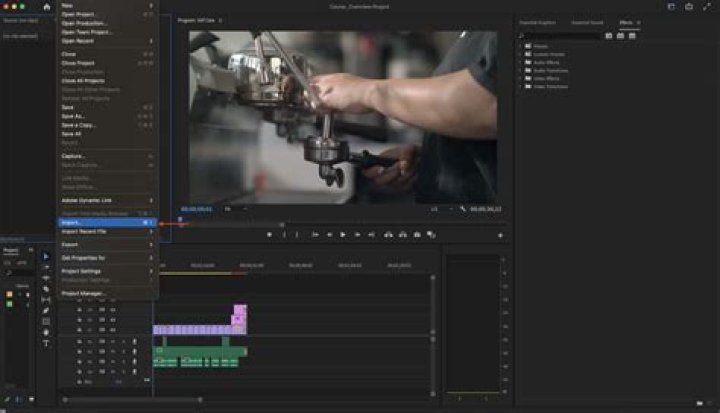Expand the Lumetri Presets folder
This screenshot has height=413, width=720.
(x=520, y=54)
